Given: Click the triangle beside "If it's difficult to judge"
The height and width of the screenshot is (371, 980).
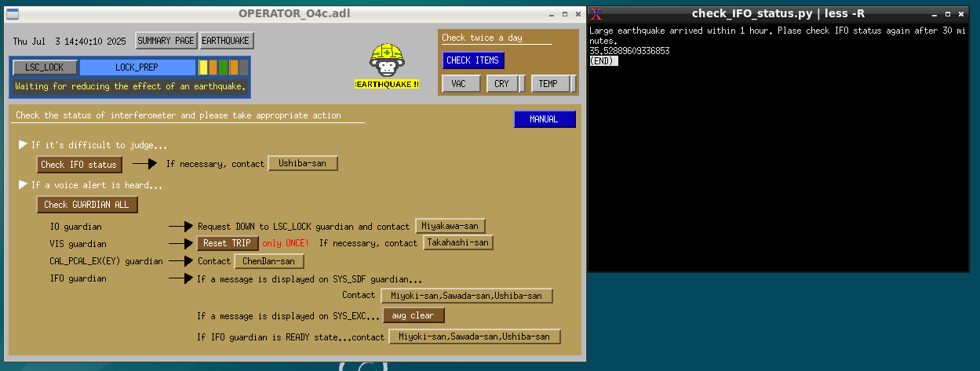Looking at the screenshot, I should coord(23,145).
